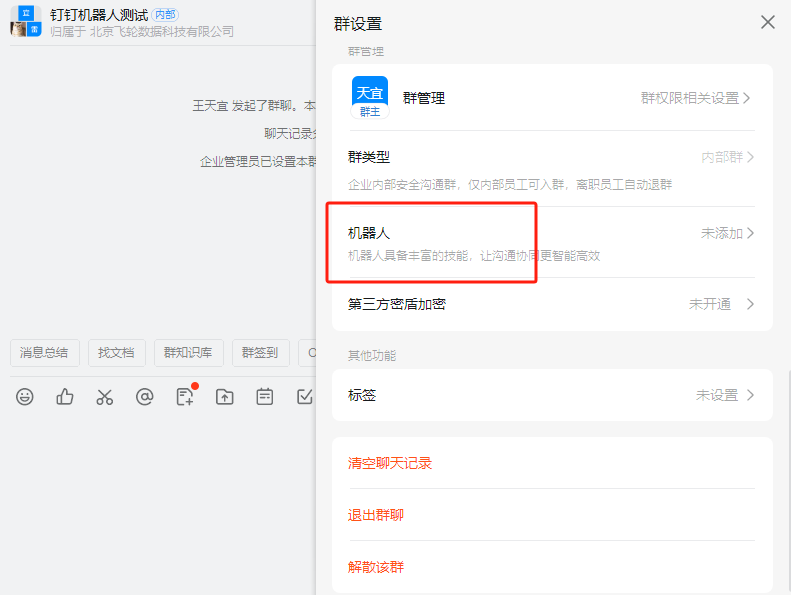Open the note icon with red dot
The image size is (791, 595).
pos(185,397)
